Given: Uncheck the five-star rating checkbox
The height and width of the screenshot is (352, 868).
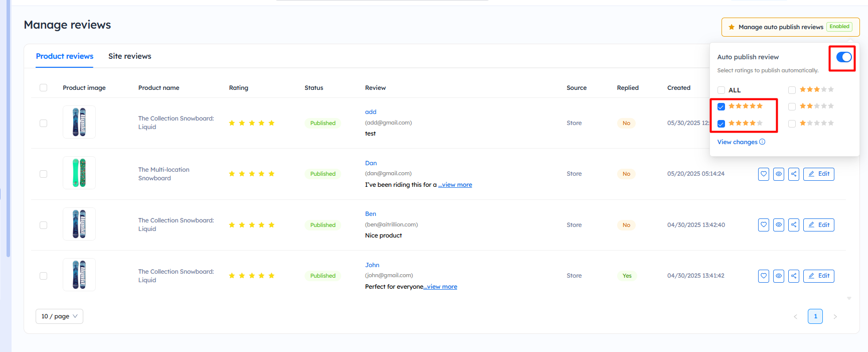Looking at the screenshot, I should pos(721,106).
